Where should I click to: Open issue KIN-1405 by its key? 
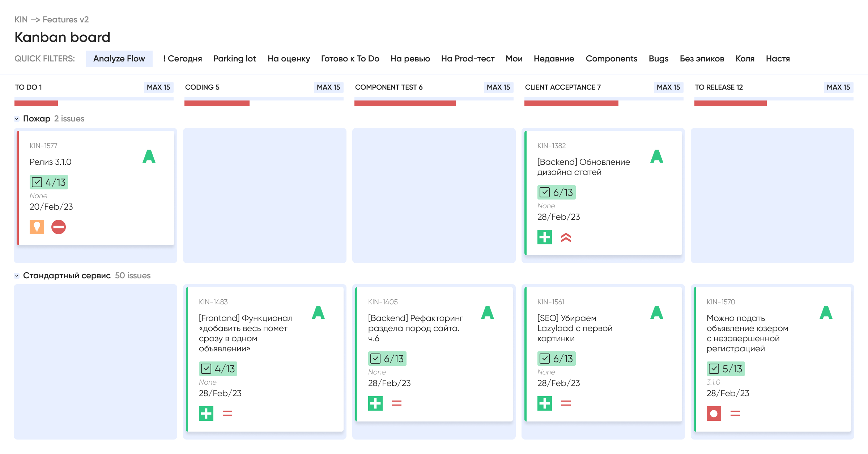coord(383,302)
